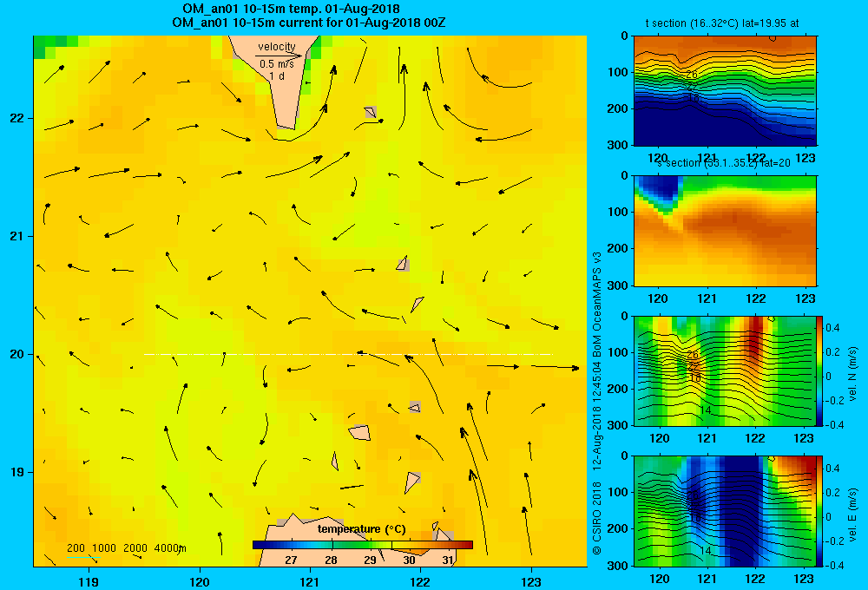Click the "1 d" text in velocity legend

[x=277, y=76]
